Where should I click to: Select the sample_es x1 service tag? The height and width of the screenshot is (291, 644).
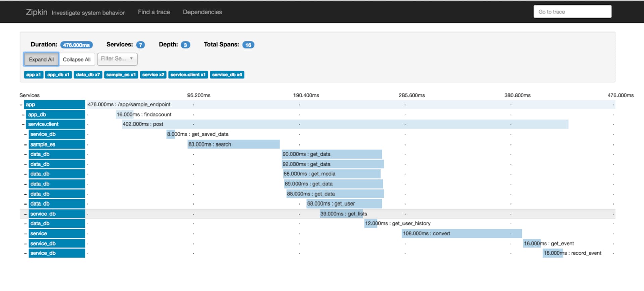[121, 75]
